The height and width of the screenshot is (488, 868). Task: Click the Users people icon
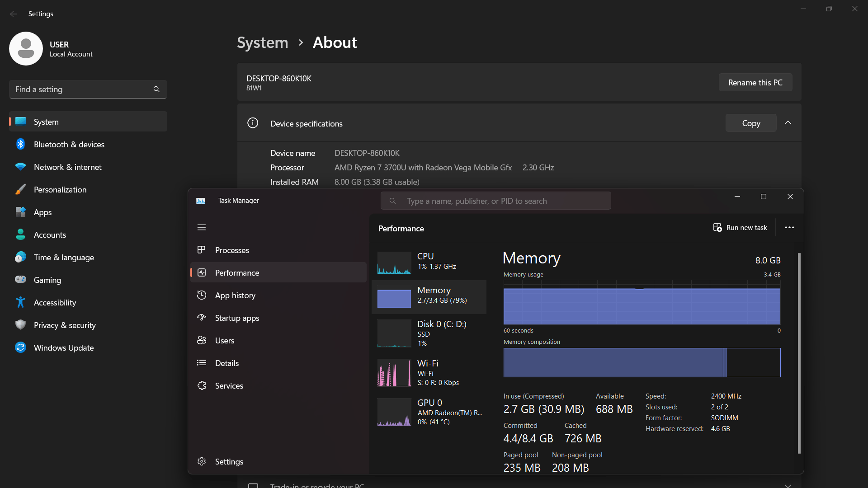[202, 340]
